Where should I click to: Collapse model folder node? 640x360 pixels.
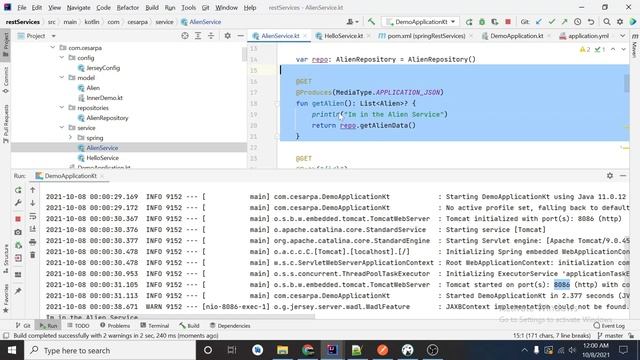click(x=62, y=78)
